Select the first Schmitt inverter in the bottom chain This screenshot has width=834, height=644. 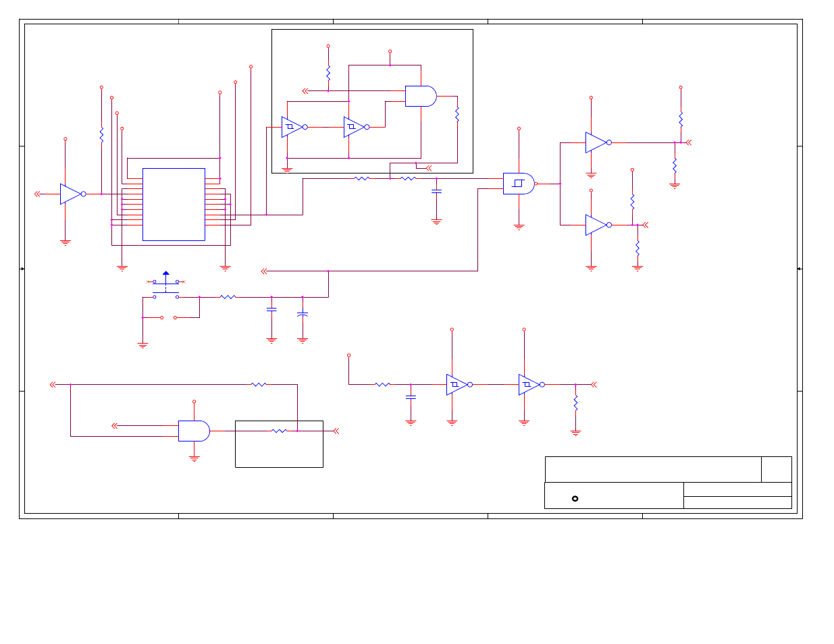click(x=459, y=385)
